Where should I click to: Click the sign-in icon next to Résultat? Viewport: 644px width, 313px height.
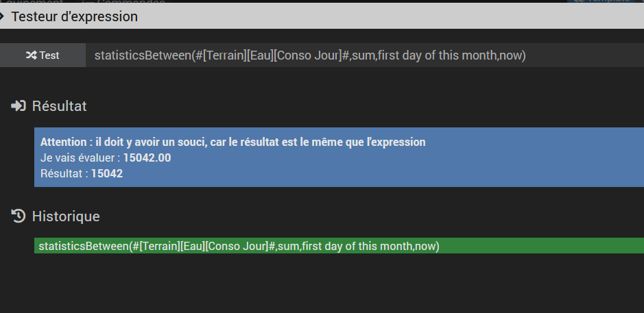(x=19, y=106)
